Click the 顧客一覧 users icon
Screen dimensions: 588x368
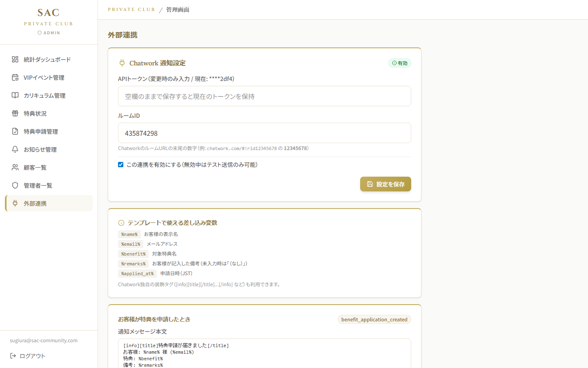(15, 167)
